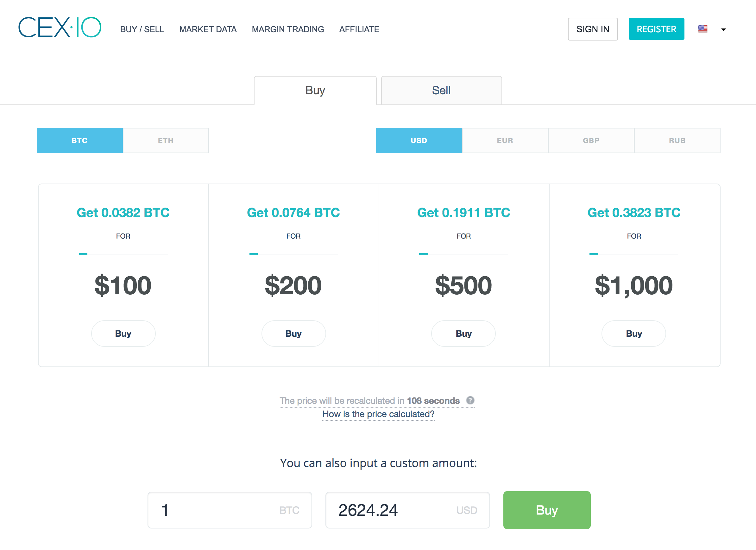Image resolution: width=756 pixels, height=550 pixels.
Task: Click the BTC custom amount field
Action: (217, 510)
